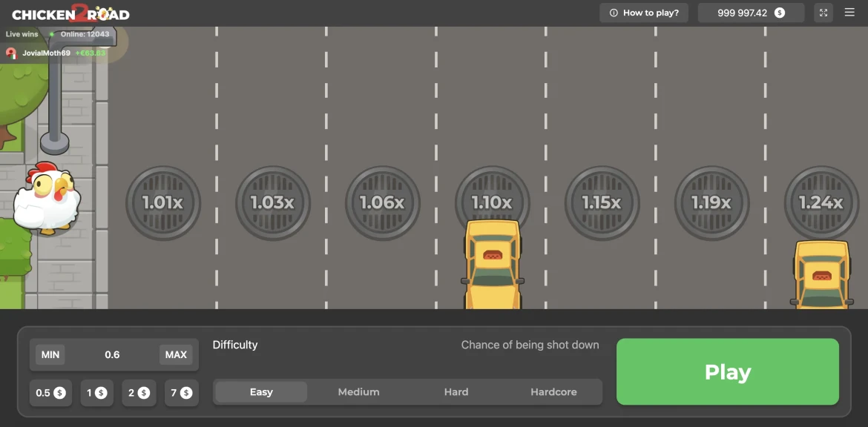Viewport: 868px width, 427px height.
Task: Choose the 2 dollar bet preset
Action: (x=139, y=393)
